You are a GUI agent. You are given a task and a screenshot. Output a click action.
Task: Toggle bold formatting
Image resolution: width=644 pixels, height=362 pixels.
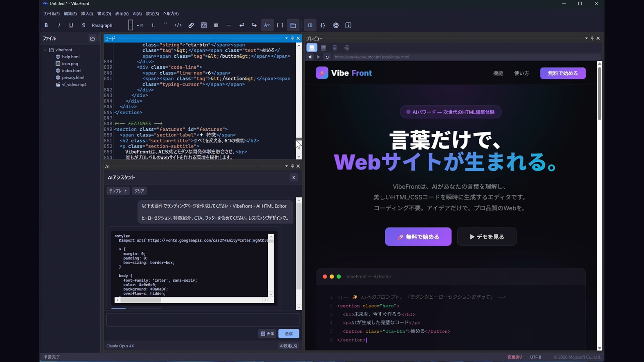coord(46,25)
